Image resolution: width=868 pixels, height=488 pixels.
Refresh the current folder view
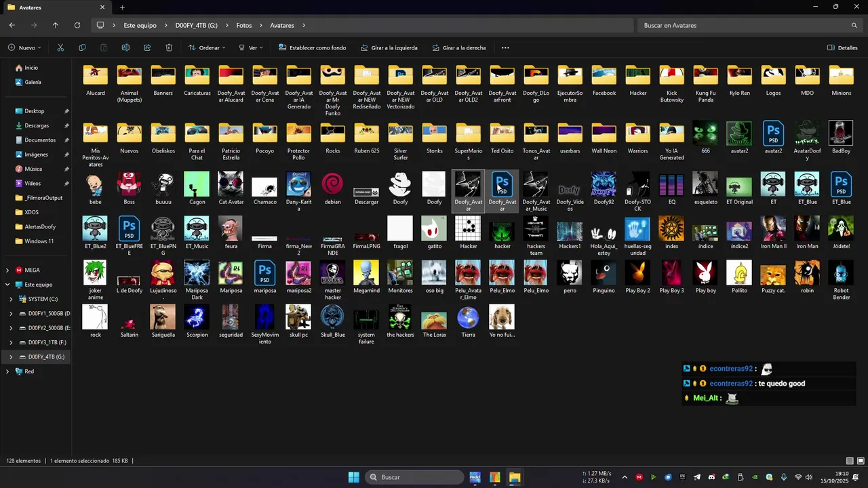pos(77,25)
